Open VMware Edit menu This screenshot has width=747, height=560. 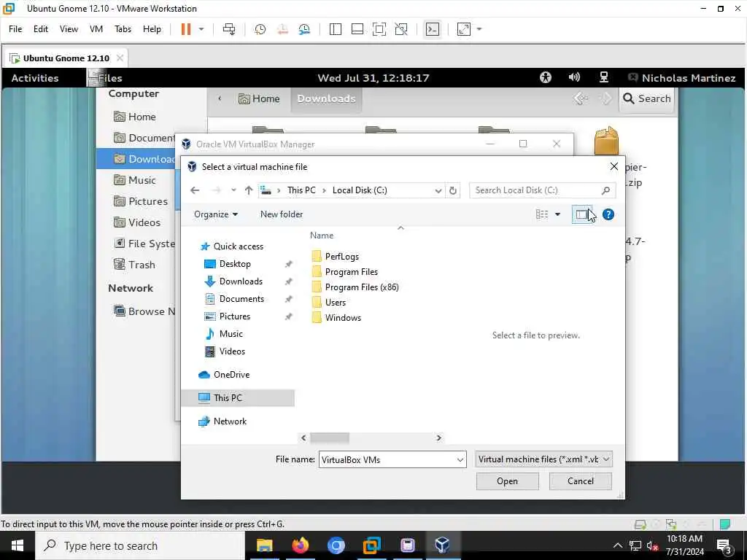pyautogui.click(x=41, y=29)
